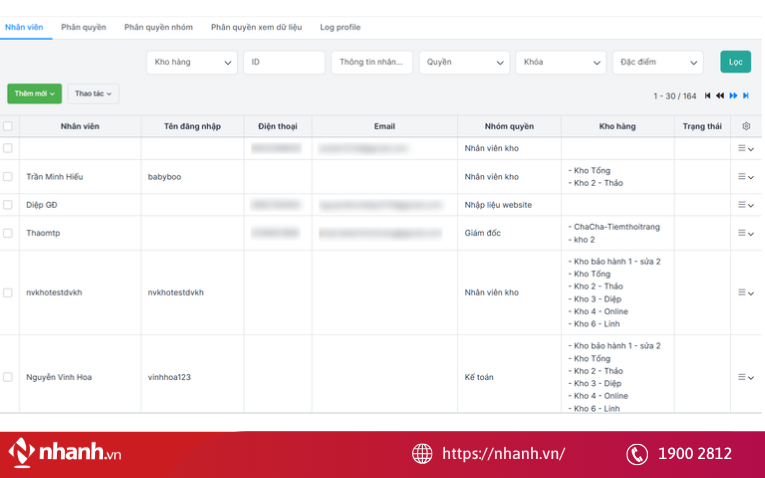The width and height of the screenshot is (765, 478).
Task: Click the name Diệp GĐ
Action: (x=41, y=205)
